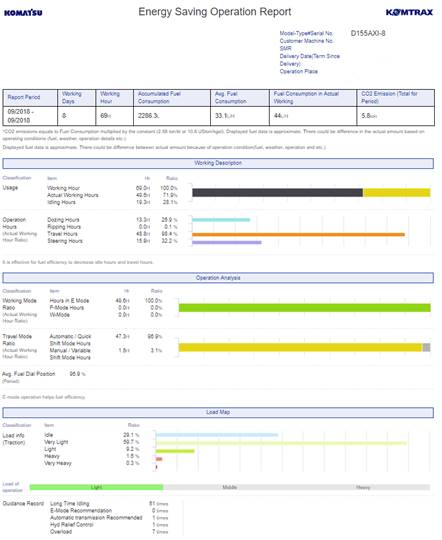This screenshot has height=540, width=442.
Task: Click the Dozing Hours row label
Action: [x=63, y=220]
